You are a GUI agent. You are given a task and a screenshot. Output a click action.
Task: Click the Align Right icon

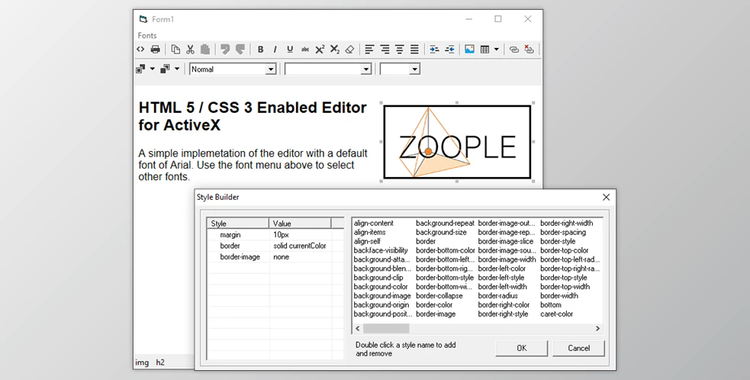tap(385, 49)
